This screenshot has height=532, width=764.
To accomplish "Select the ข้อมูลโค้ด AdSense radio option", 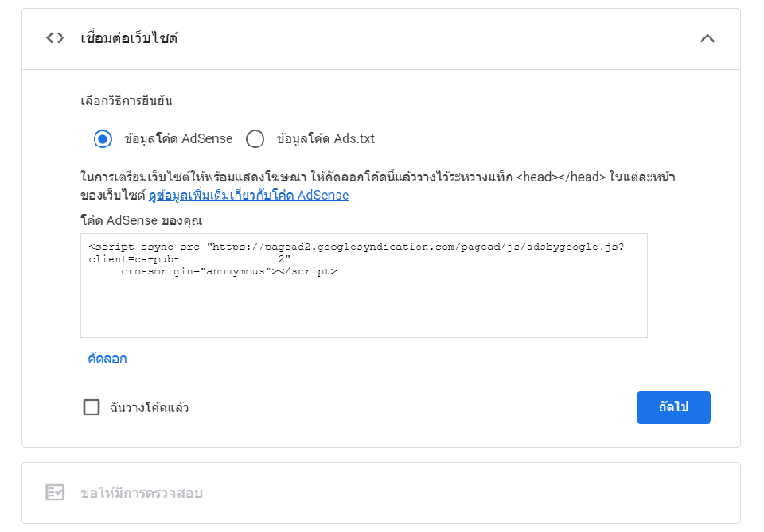I will 103,138.
